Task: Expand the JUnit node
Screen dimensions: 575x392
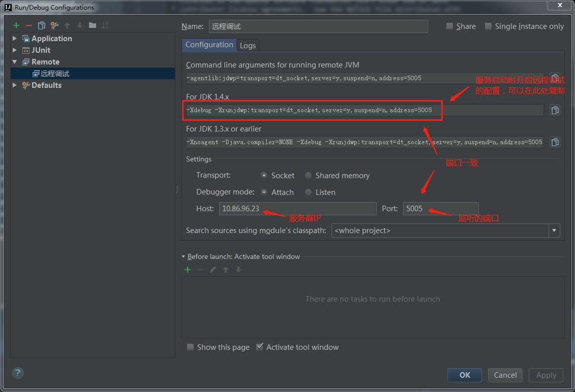Action: coord(15,50)
